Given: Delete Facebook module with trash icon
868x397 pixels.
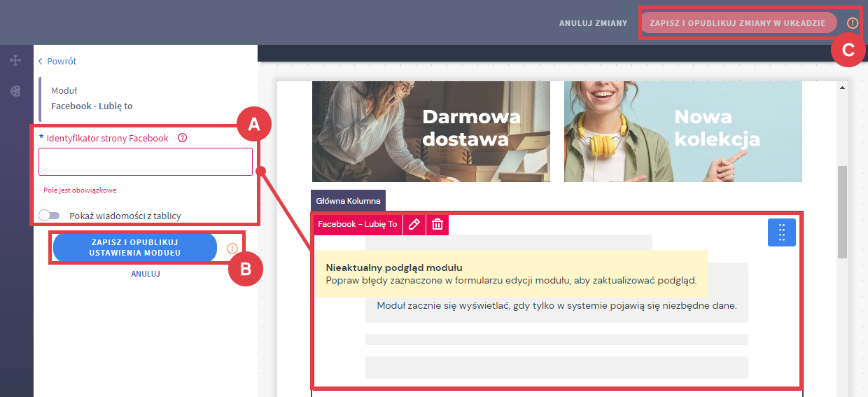Looking at the screenshot, I should 437,224.
